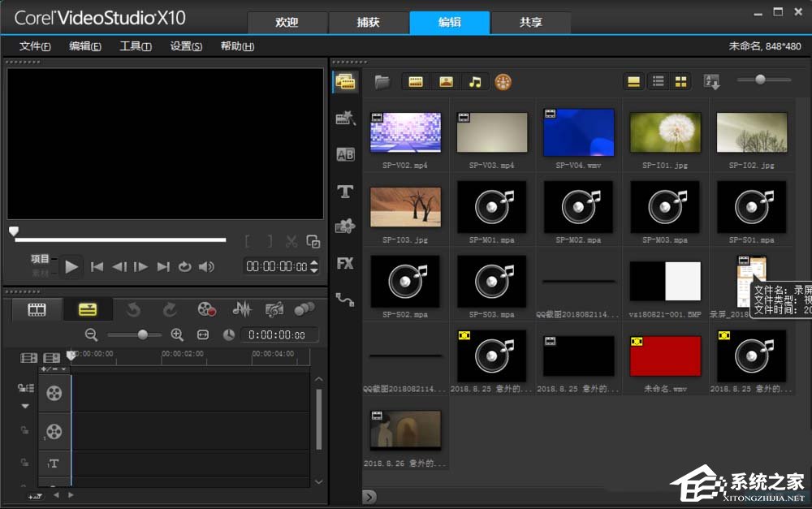Toggle showing photos in the library
This screenshot has width=812, height=509.
pos(445,82)
